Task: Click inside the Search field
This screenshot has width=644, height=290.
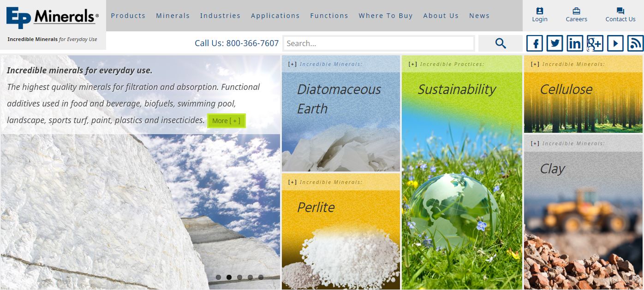Action: click(378, 43)
